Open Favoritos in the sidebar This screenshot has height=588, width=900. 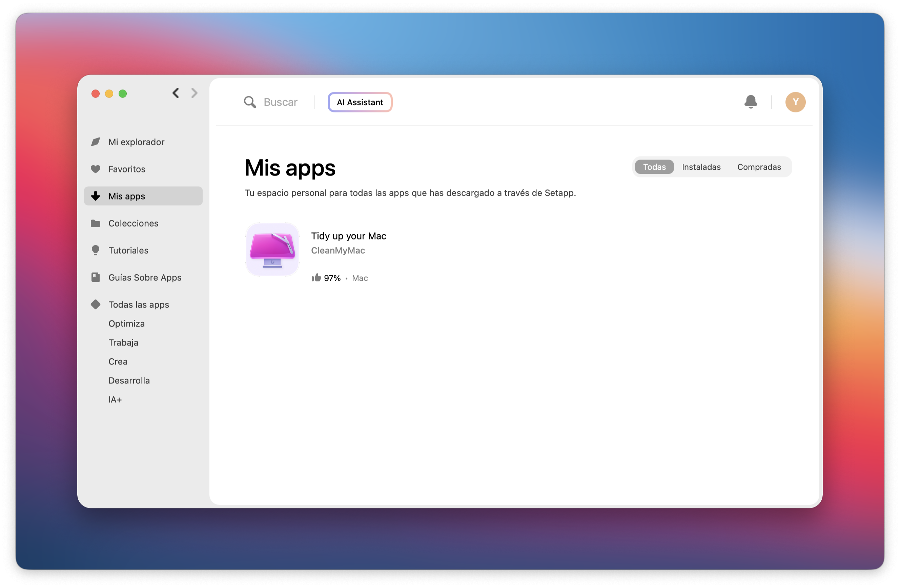(x=143, y=169)
